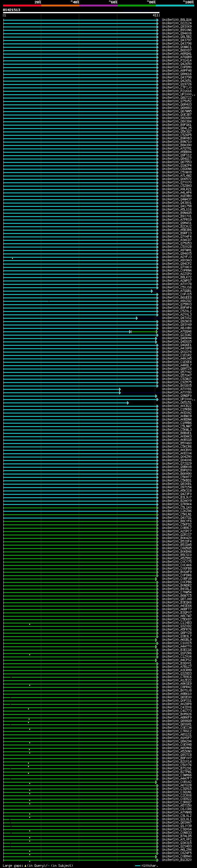Open UniRef100_O65151 hit
Screen dimensions: 197x868
point(176,403)
